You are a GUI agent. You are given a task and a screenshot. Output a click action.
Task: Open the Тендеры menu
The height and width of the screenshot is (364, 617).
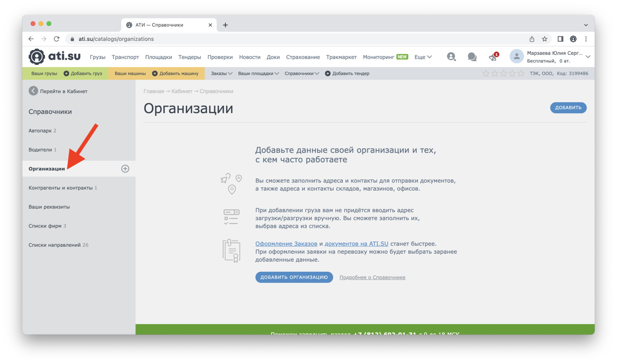pyautogui.click(x=190, y=57)
